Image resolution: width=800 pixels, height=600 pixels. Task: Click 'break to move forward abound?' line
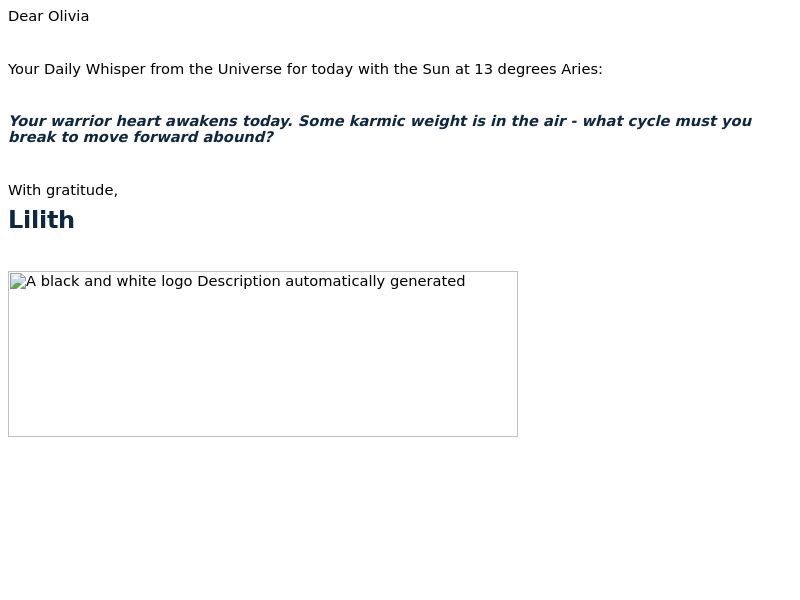(141, 137)
